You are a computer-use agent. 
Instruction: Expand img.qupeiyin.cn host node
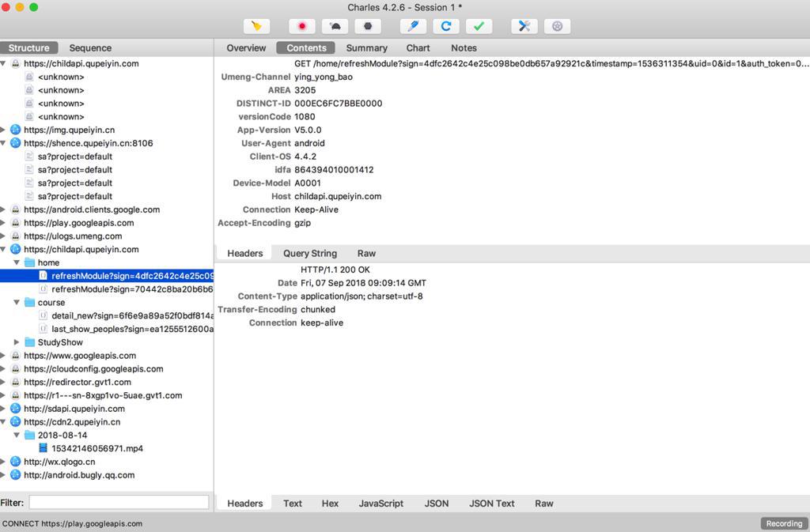(3, 130)
